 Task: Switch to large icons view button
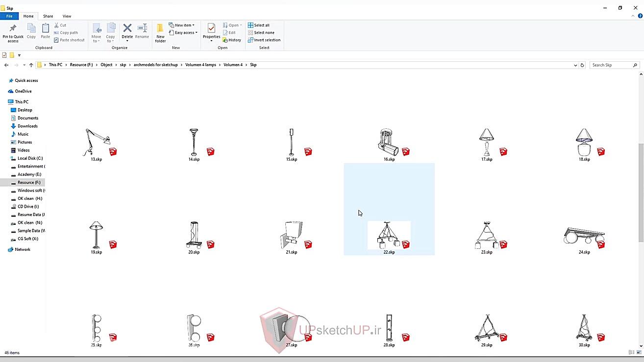[639, 352]
